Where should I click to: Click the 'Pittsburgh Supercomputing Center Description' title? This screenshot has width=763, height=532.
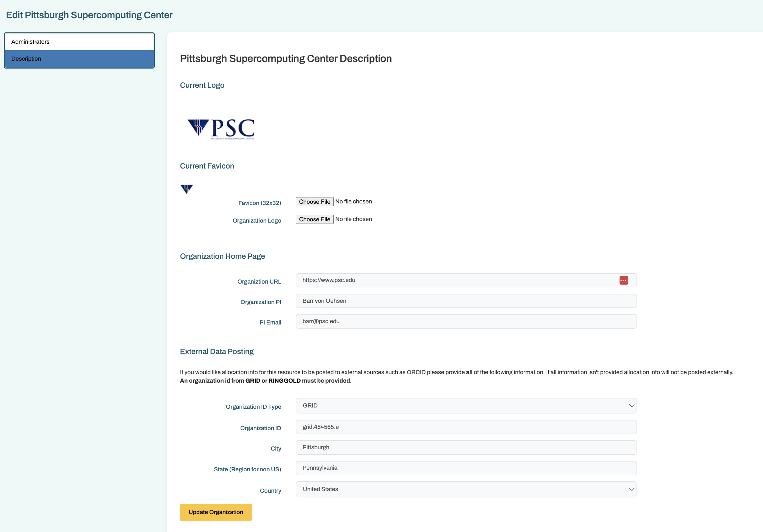coord(286,59)
